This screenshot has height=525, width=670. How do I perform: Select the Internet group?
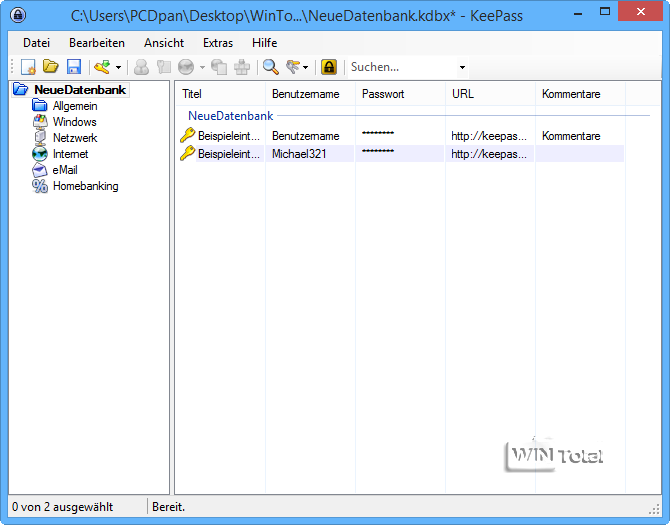coord(70,154)
